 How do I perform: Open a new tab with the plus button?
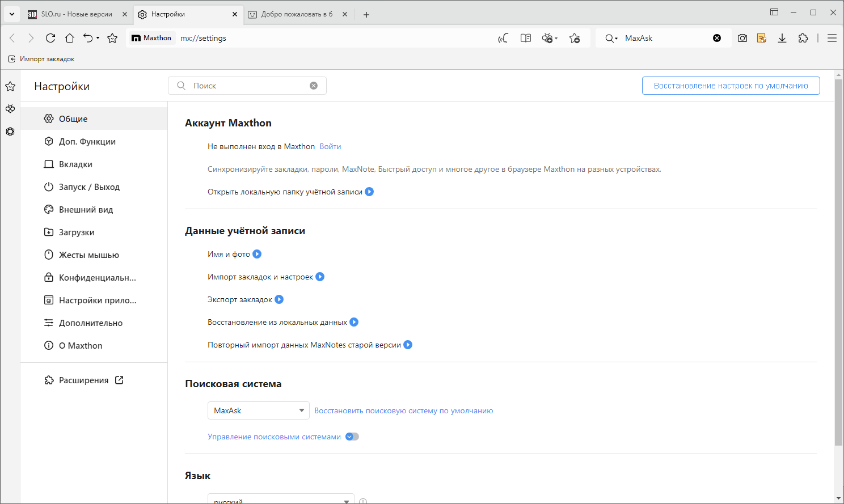coord(366,15)
